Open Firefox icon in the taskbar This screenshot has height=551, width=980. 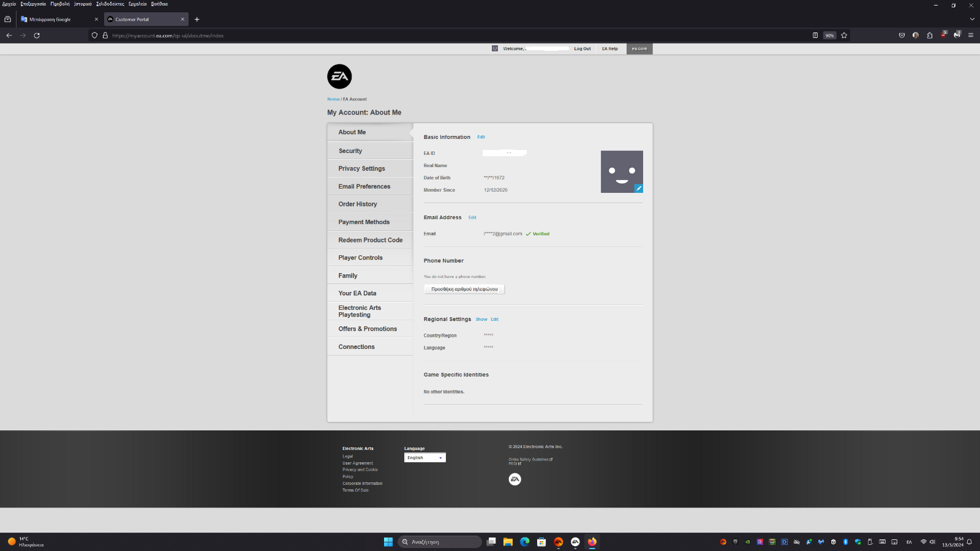coord(592,542)
